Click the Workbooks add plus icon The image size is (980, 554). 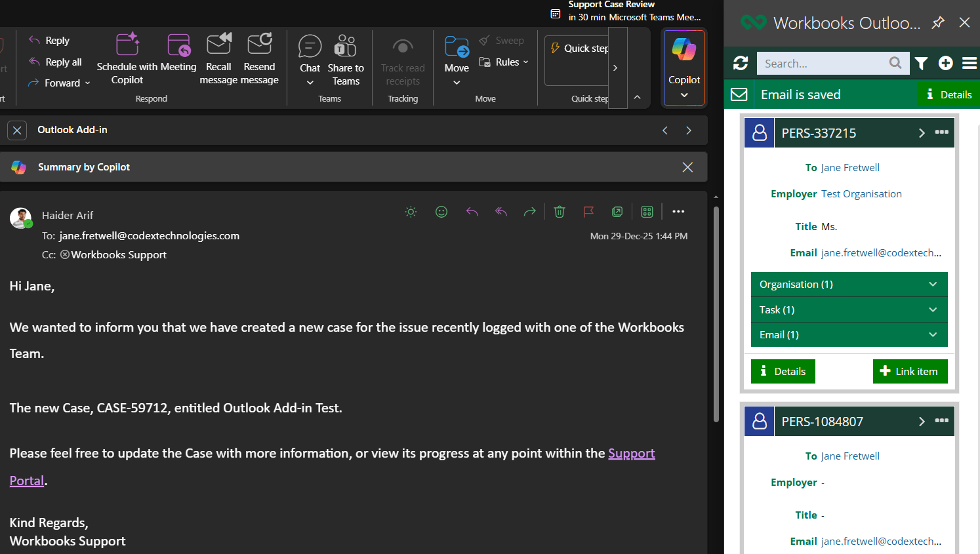[x=945, y=63]
